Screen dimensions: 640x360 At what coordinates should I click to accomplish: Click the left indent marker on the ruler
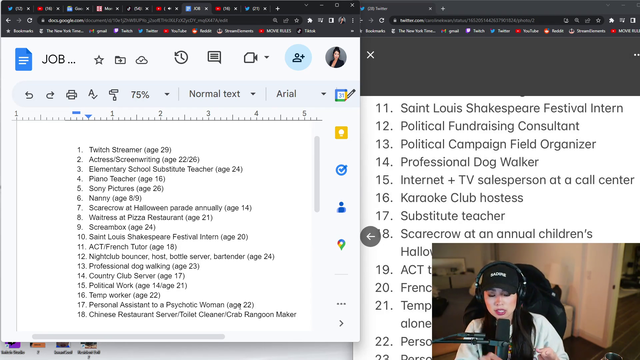pyautogui.click(x=88, y=117)
